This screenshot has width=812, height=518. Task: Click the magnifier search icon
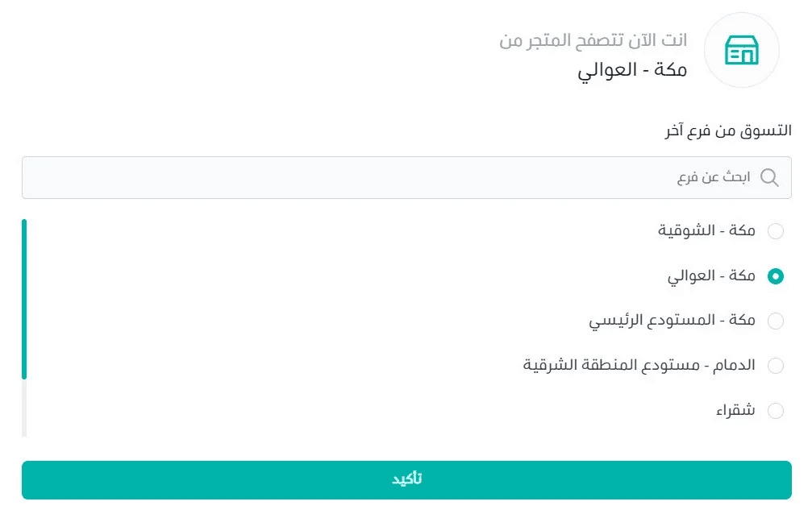pos(769,177)
